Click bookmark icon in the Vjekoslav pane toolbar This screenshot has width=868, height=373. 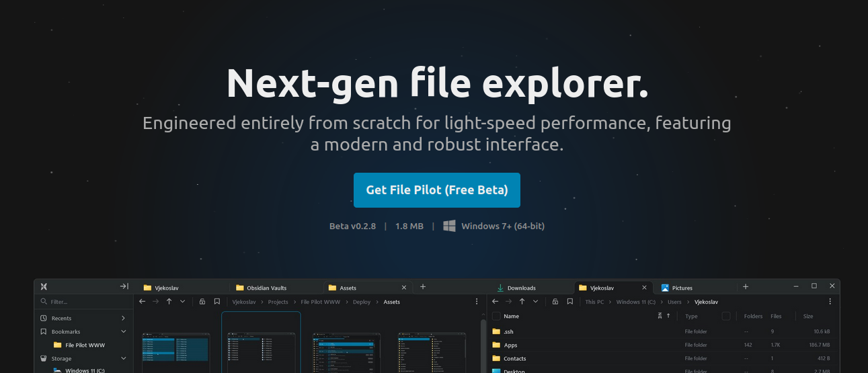point(569,302)
